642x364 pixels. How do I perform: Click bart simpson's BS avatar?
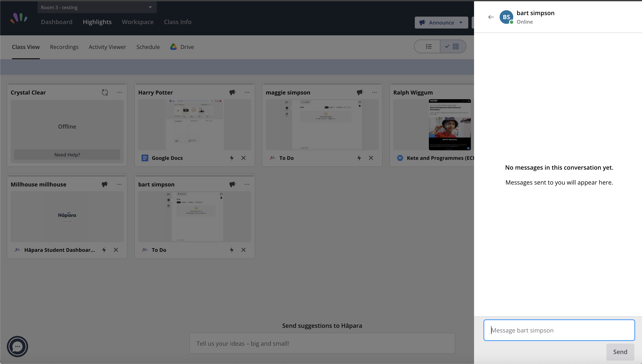(x=506, y=17)
